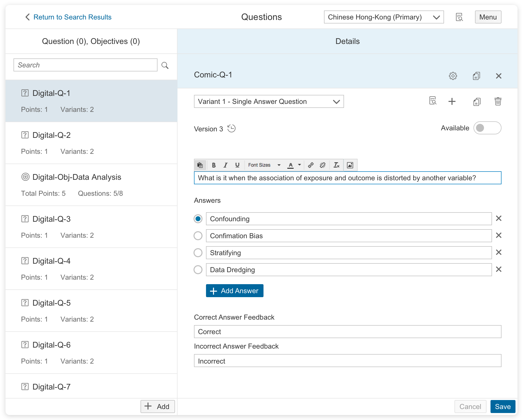Expand the Variant 1 question type dropdown
This screenshot has width=522, height=420.
click(269, 101)
